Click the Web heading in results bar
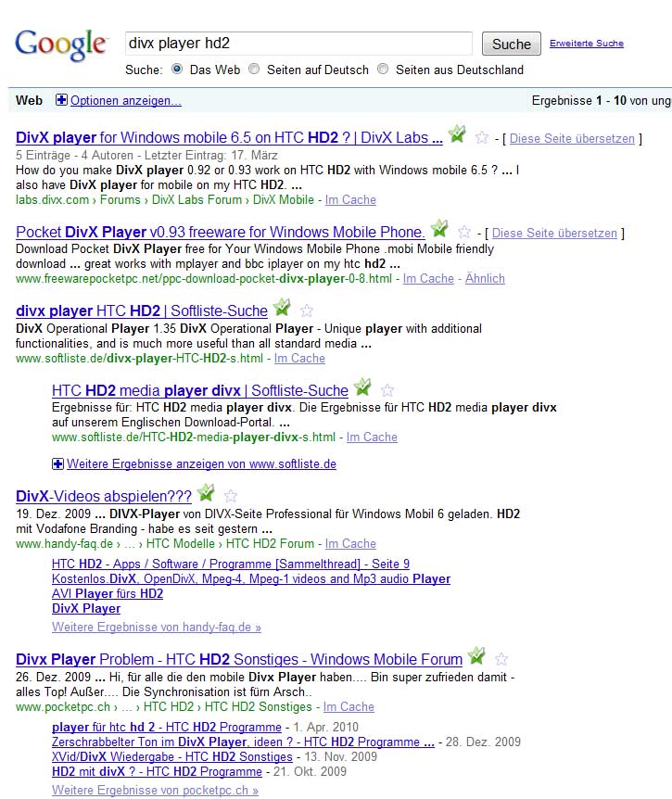 tap(29, 100)
